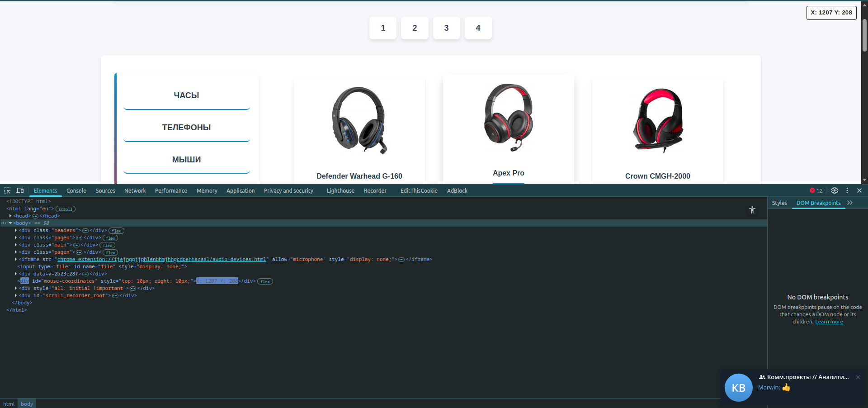Click the KB avatar in chat popup
The height and width of the screenshot is (408, 868).
tap(738, 387)
